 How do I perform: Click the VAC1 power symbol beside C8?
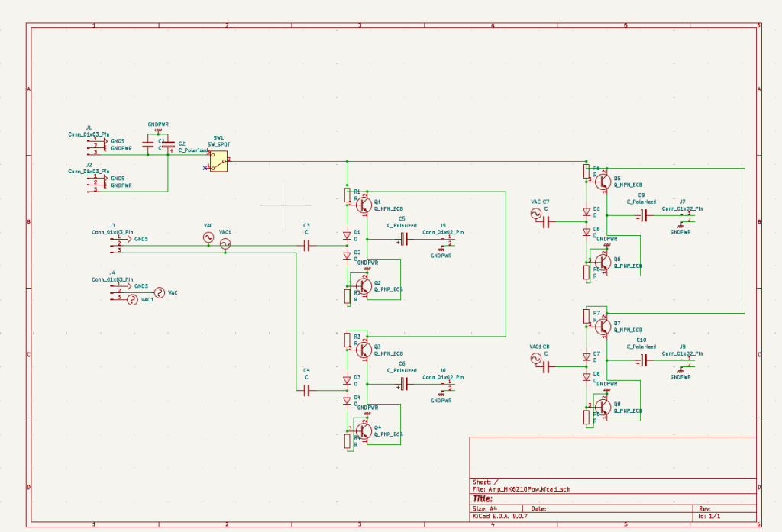[x=536, y=359]
